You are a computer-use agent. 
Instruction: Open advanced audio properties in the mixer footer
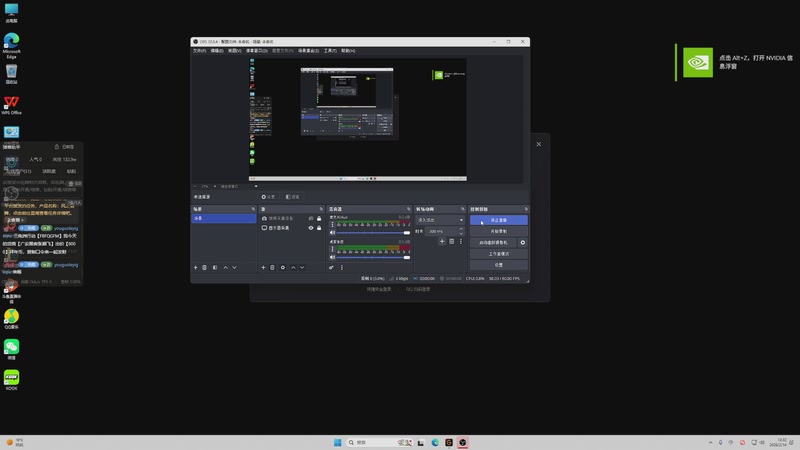(331, 267)
